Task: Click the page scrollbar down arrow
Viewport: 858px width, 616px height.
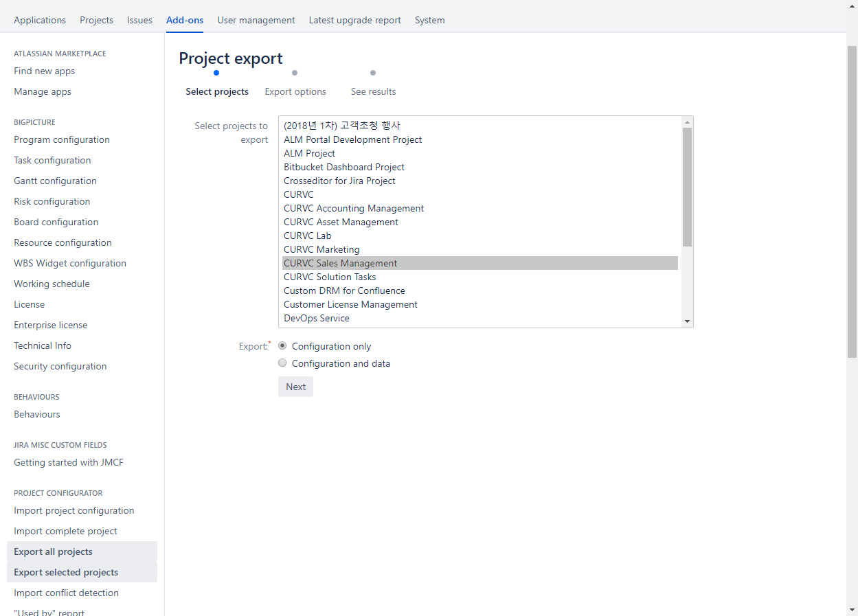Action: 852,610
